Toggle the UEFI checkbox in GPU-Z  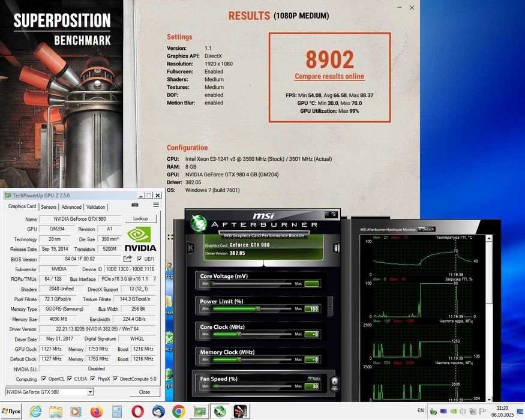tap(139, 259)
